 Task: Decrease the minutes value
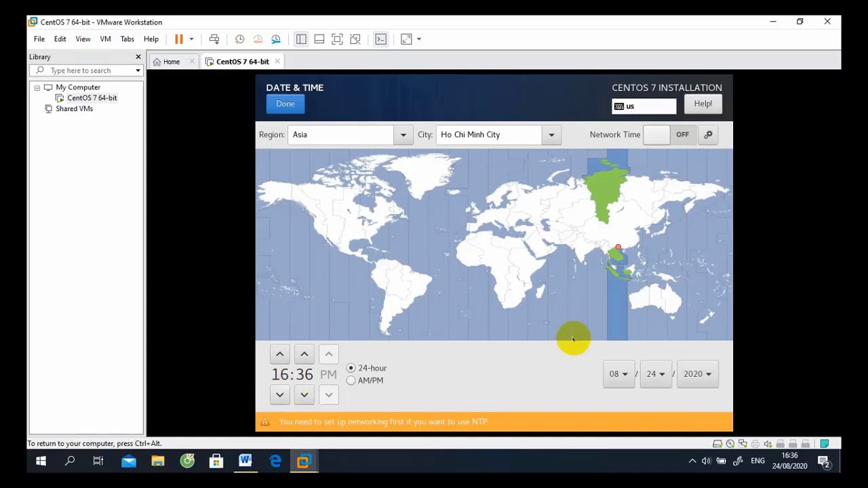pos(304,394)
